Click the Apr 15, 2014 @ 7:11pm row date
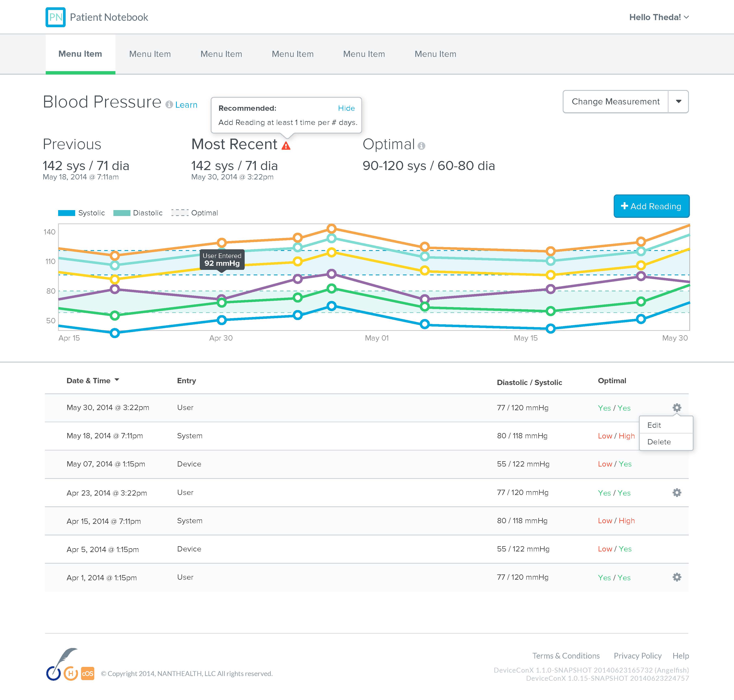This screenshot has height=700, width=734. click(104, 521)
